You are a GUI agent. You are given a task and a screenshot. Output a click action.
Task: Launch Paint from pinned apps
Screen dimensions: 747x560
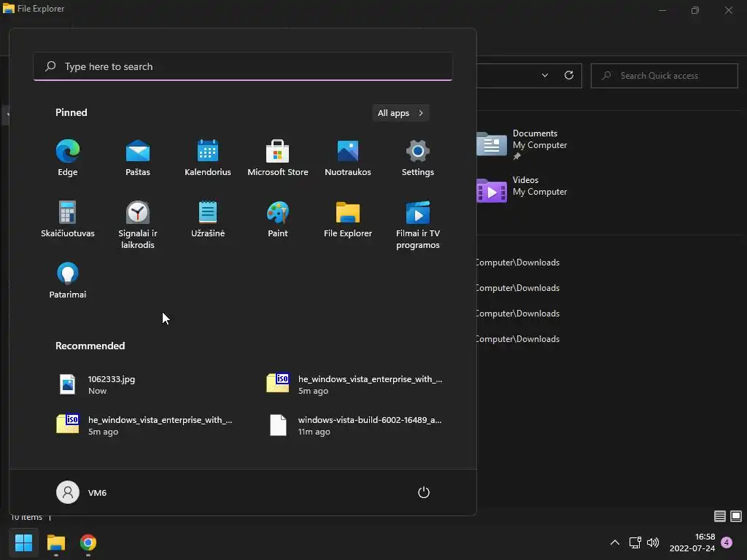278,219
